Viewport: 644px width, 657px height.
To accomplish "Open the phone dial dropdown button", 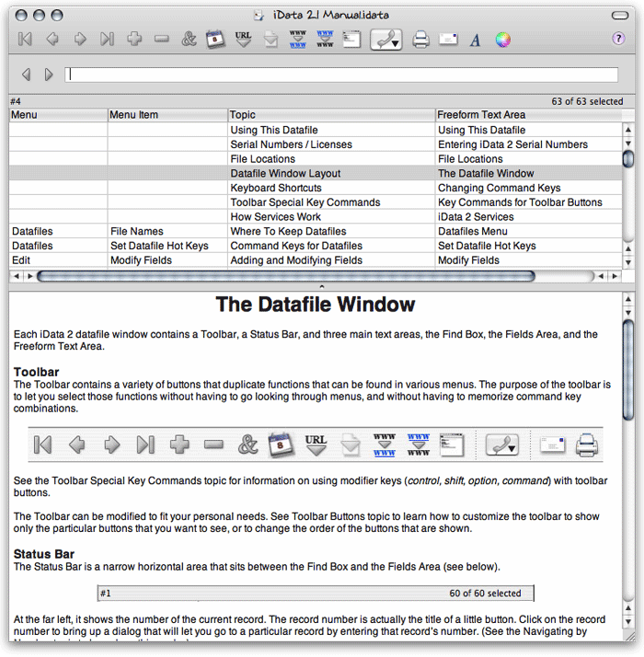I will point(385,40).
